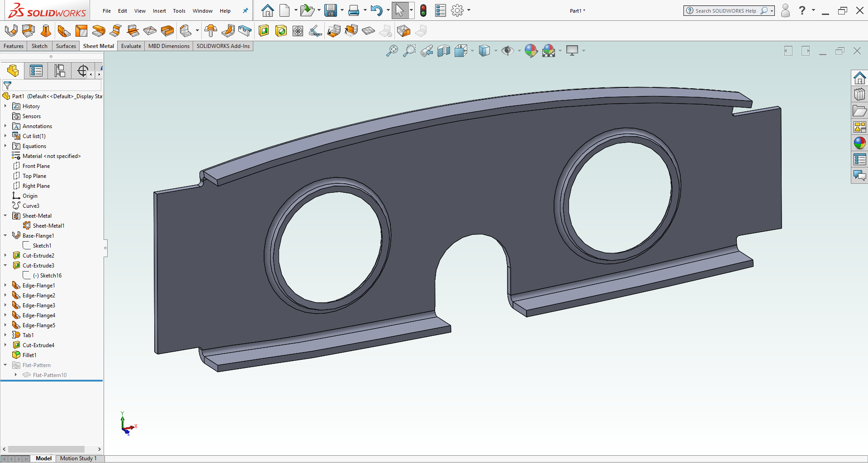This screenshot has width=868, height=463.
Task: Open the File menu
Action: click(107, 11)
